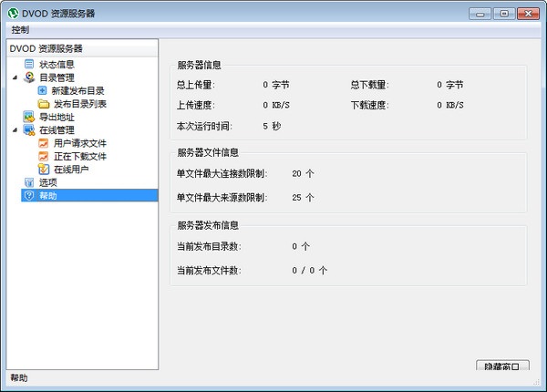Click the 服务器发布信息 group title
This screenshot has height=392, width=547.
(208, 225)
